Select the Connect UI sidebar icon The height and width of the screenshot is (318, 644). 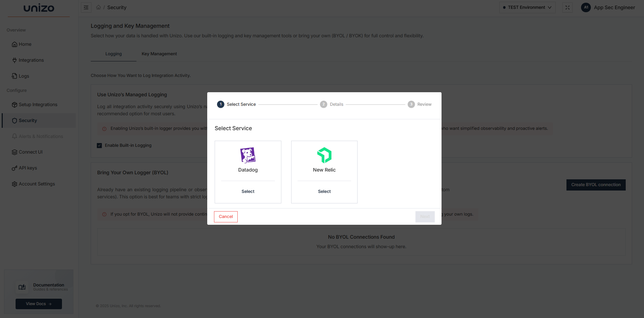(x=15, y=152)
